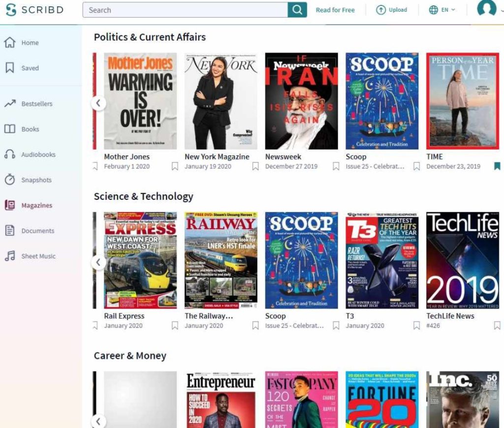Expand the profile account menu

[486, 10]
